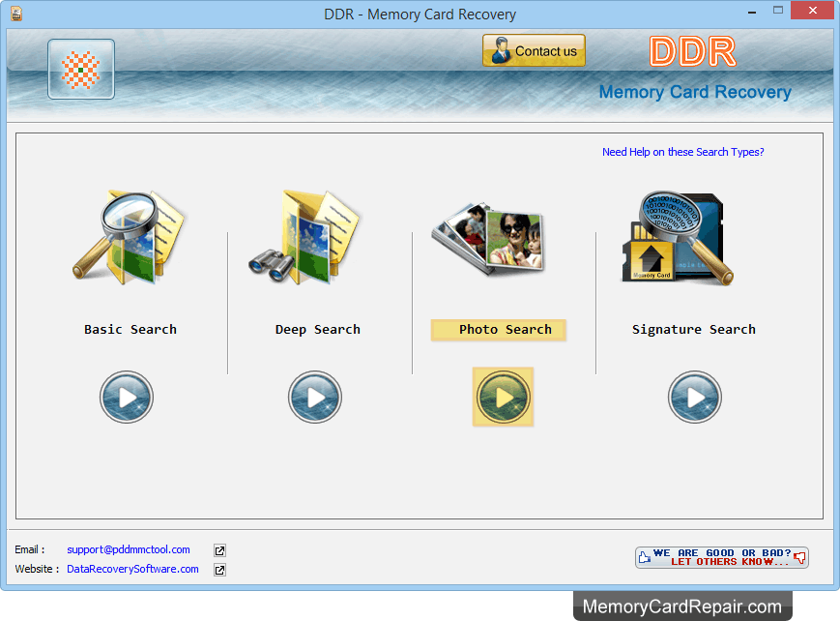This screenshot has width=840, height=621.
Task: Click the thumbs-up icon in feedback banner
Action: tap(643, 557)
